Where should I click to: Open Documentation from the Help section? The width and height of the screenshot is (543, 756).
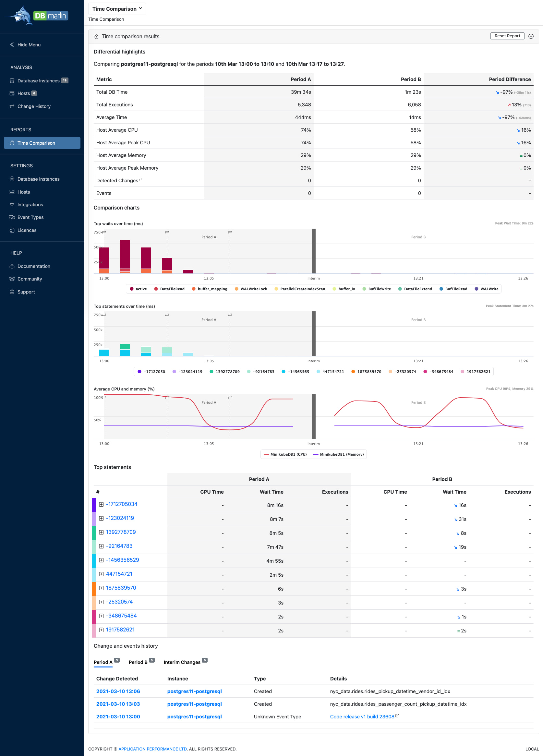pos(34,266)
